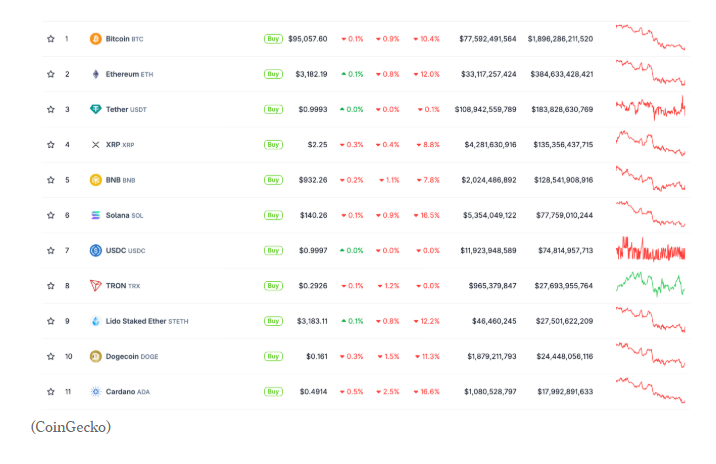Click the Dogecoin logo icon

96,356
